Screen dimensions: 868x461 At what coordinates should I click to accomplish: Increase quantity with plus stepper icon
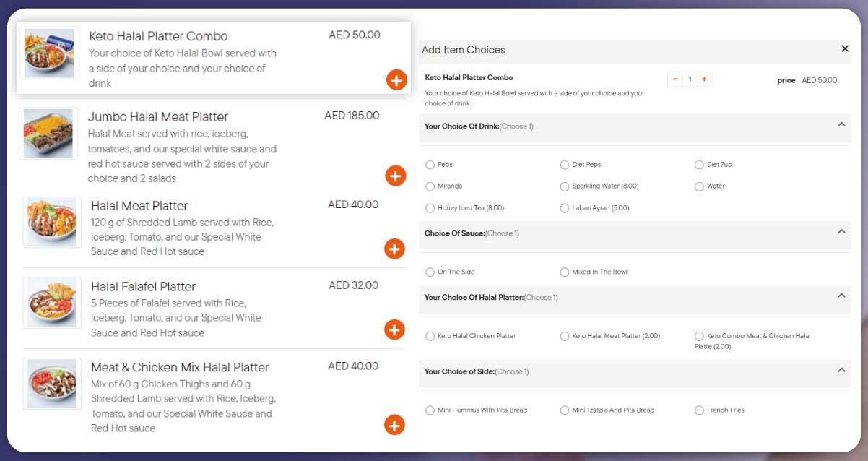point(704,79)
